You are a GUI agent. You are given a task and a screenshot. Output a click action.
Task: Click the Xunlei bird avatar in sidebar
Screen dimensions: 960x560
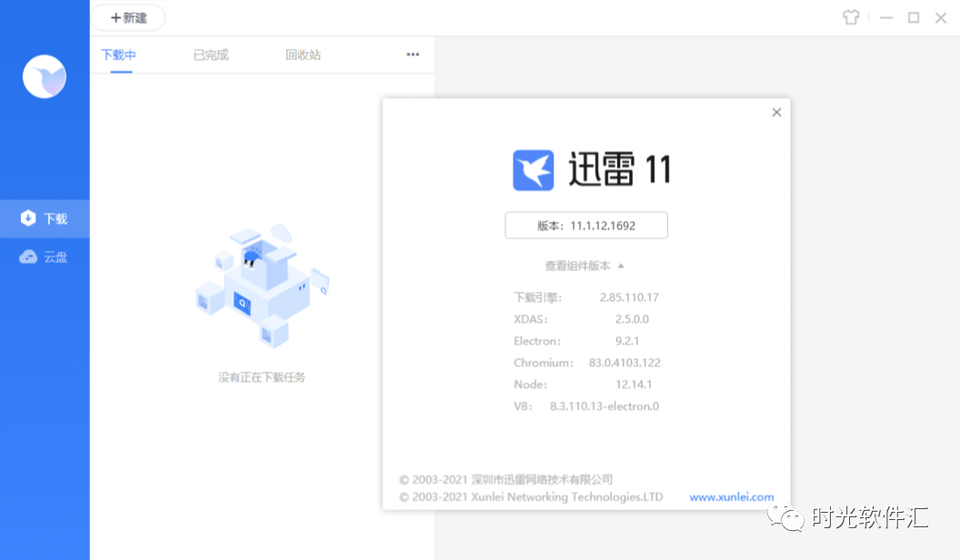(x=44, y=76)
